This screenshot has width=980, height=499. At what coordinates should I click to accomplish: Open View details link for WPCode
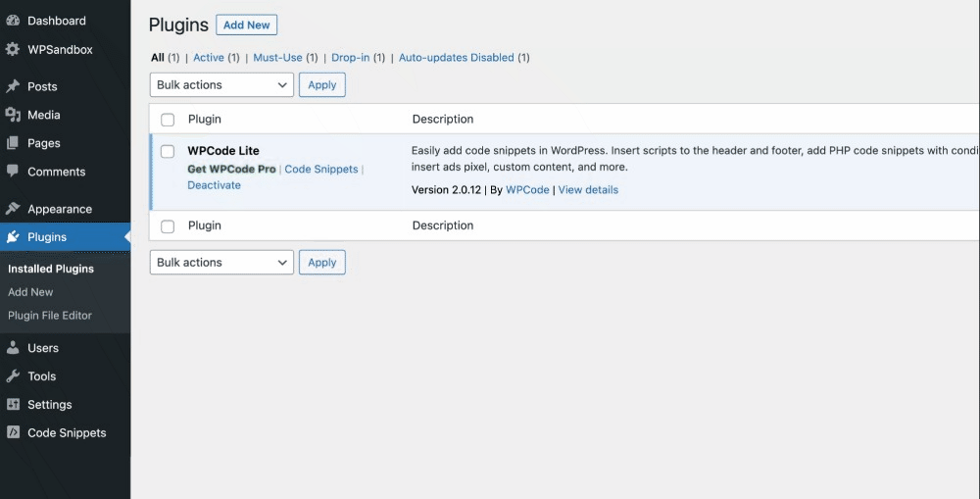588,190
